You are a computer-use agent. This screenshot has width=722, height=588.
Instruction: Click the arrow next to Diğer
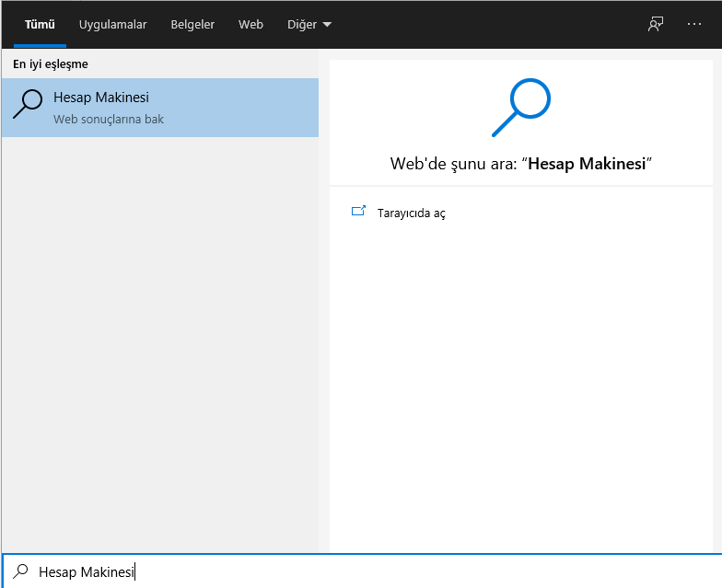coord(327,26)
